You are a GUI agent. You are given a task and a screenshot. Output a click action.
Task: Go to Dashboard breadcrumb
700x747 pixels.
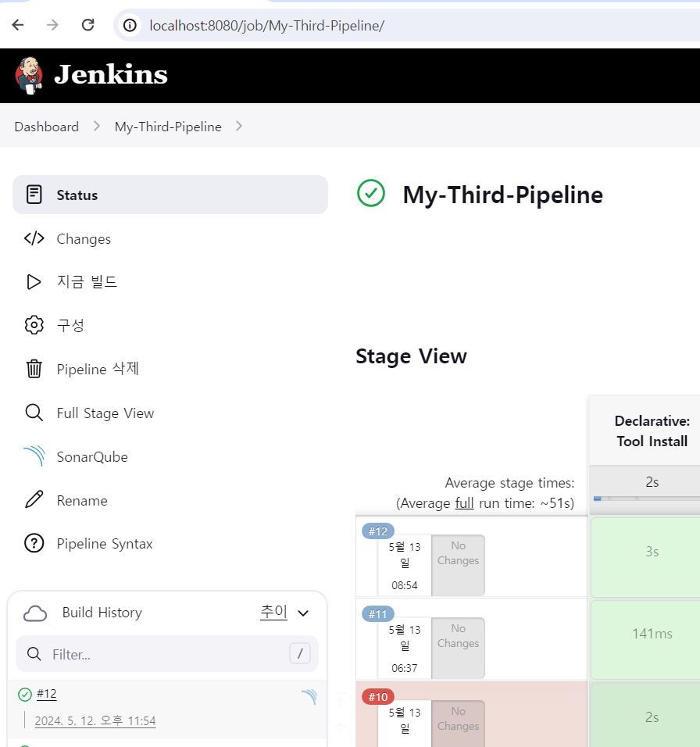47,127
